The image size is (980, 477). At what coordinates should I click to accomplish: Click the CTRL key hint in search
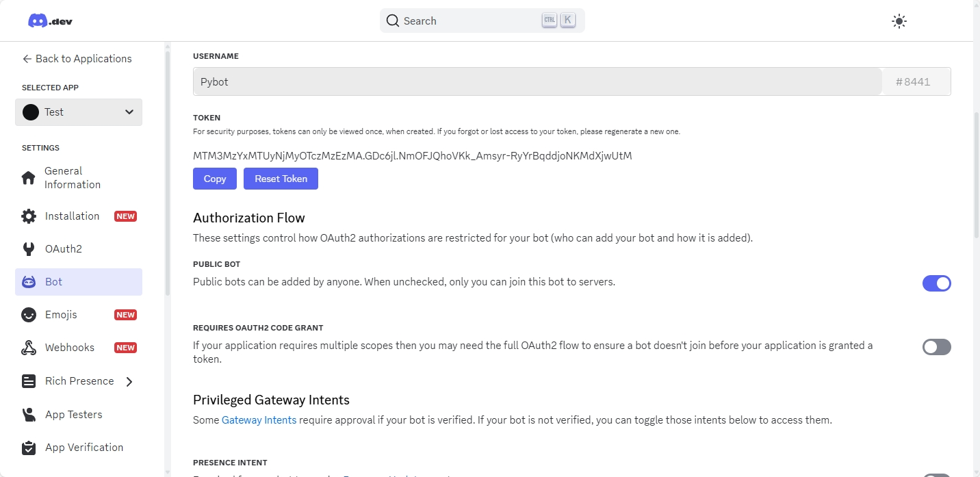(550, 21)
